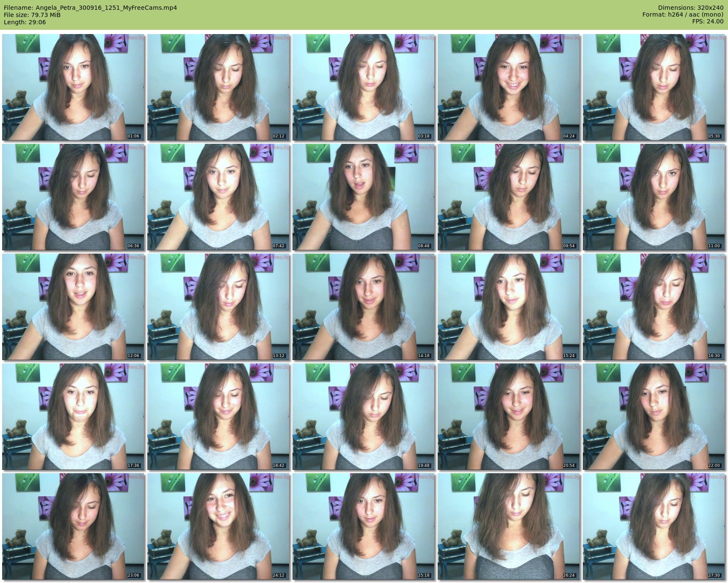The height and width of the screenshot is (583, 728).
Task: Click the 'Filename: Angela_Petra_300916_1251_MyFreeCams.mp4' header line
Action: (90, 8)
